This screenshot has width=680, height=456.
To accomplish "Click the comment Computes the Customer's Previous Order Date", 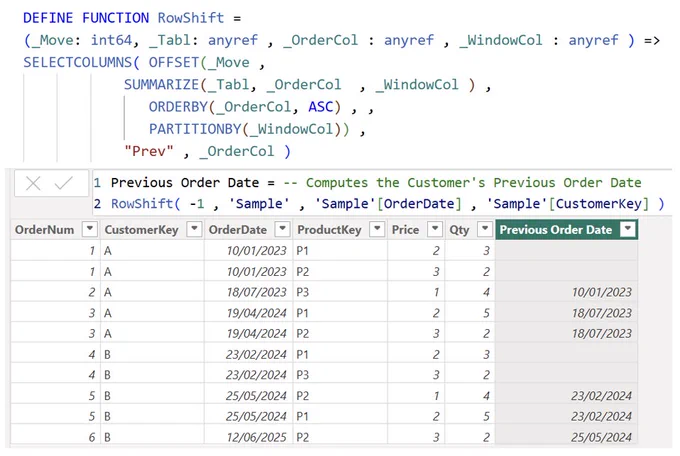I will coord(463,183).
